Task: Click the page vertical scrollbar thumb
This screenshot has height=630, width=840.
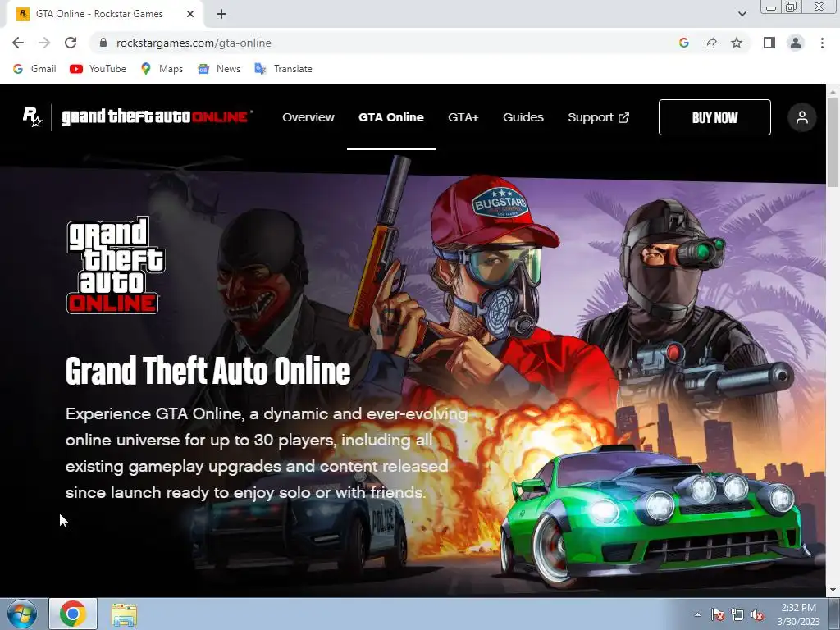Action: (x=833, y=143)
